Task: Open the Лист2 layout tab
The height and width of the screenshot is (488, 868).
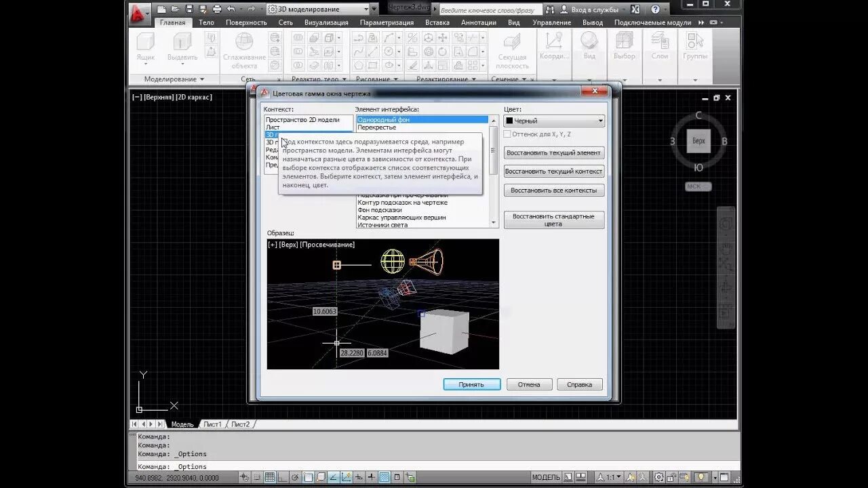Action: click(x=241, y=424)
